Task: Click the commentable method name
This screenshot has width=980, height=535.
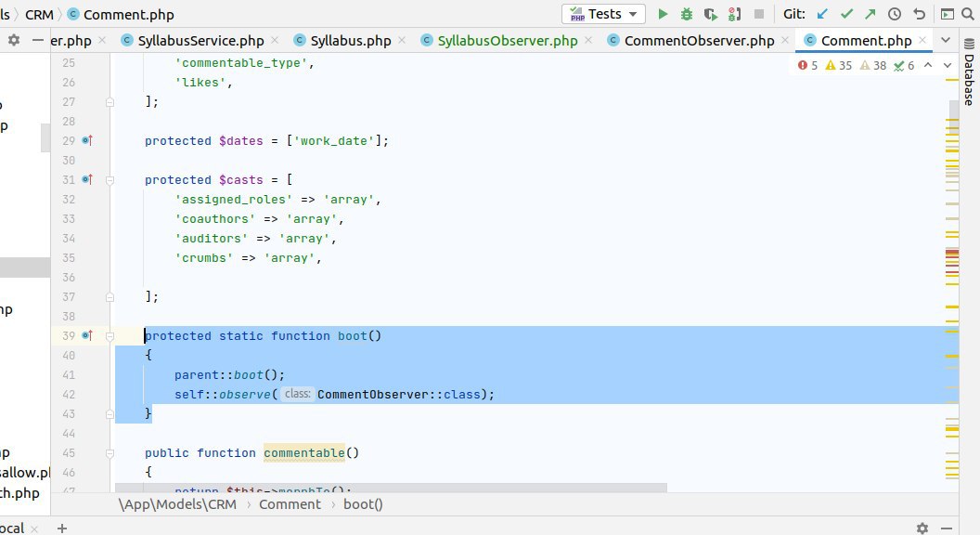Action: (x=303, y=452)
